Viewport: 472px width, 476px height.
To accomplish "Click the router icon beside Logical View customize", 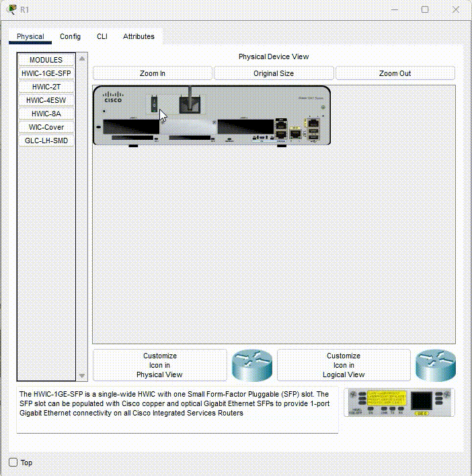I will [435, 365].
